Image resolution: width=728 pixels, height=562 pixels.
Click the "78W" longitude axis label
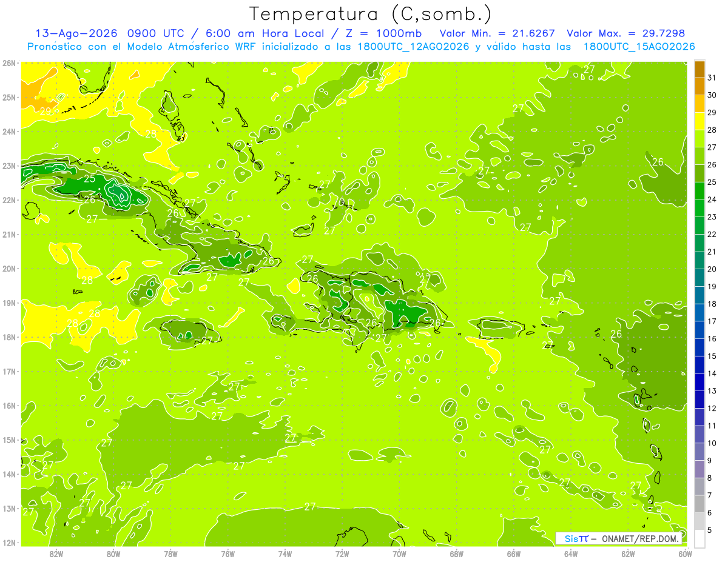170,554
